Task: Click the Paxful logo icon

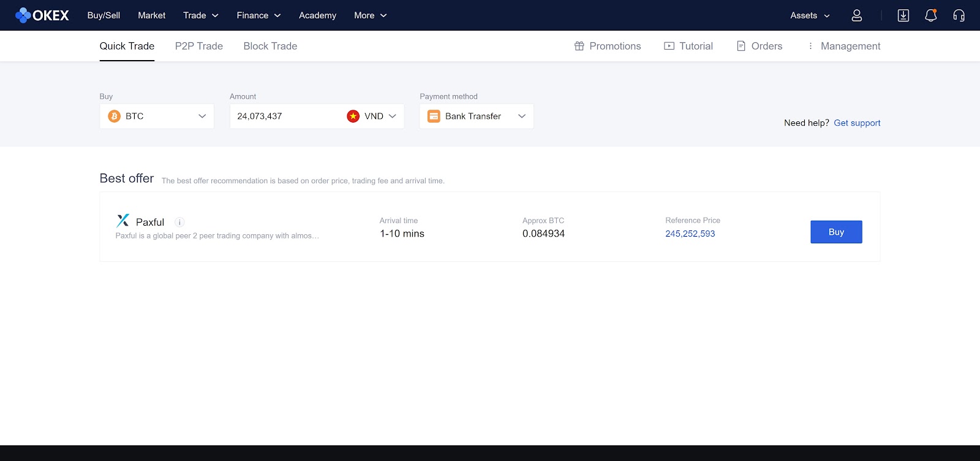Action: click(x=123, y=221)
